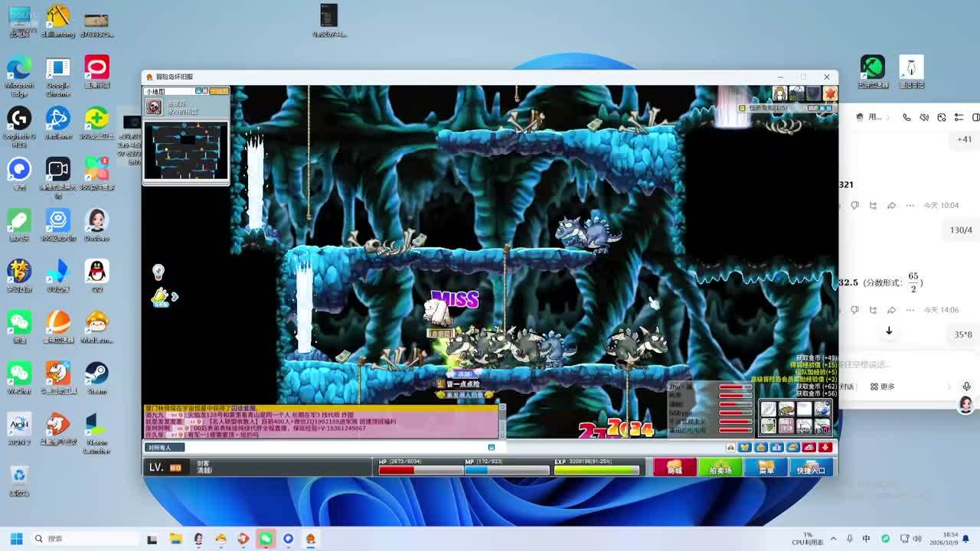
Task: Click the red cloud icon in game toolbar
Action: click(809, 447)
